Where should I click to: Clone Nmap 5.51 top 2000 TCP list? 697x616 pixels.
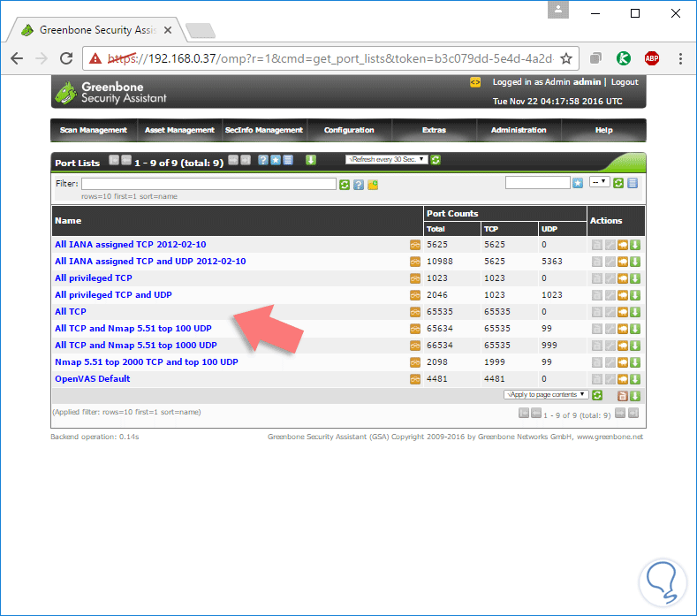tap(623, 362)
